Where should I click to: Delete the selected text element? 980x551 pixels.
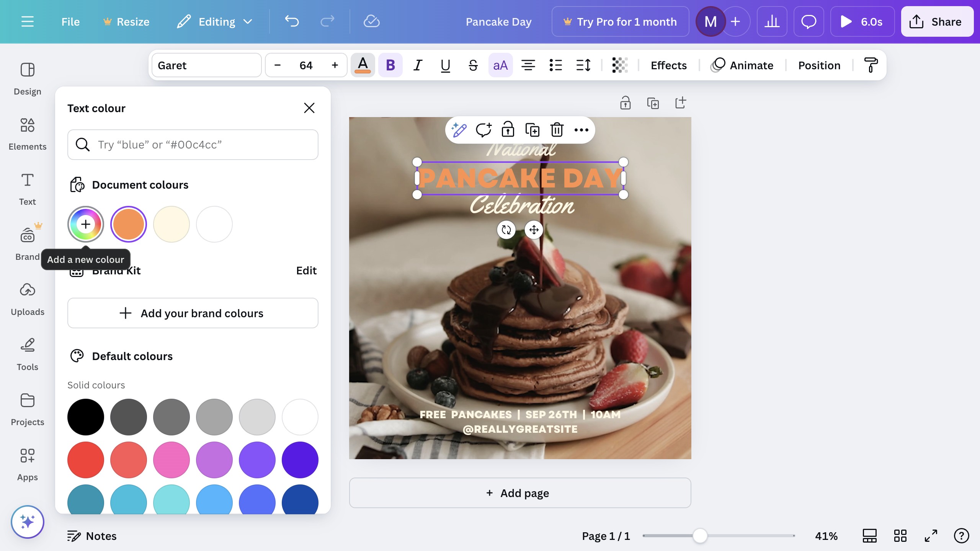(557, 130)
